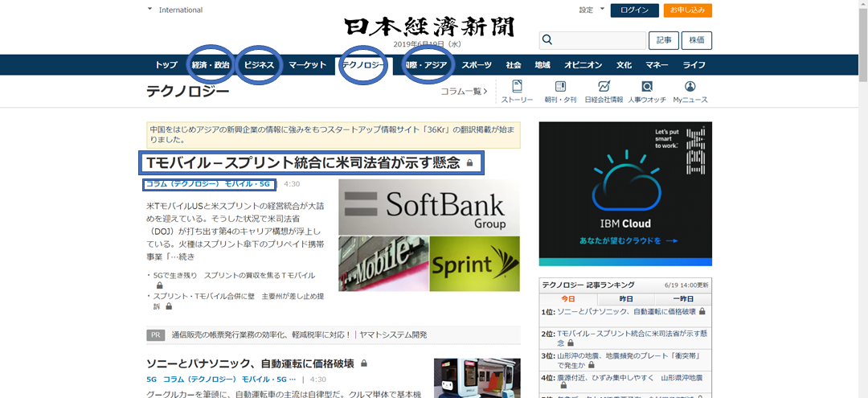
Task: Click the 株価 search button
Action: tap(697, 40)
